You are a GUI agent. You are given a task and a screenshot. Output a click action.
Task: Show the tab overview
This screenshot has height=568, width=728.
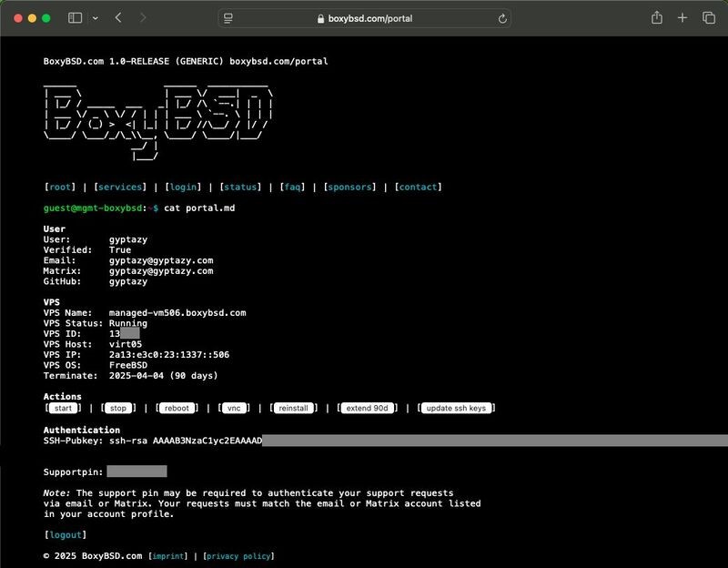[x=709, y=18]
